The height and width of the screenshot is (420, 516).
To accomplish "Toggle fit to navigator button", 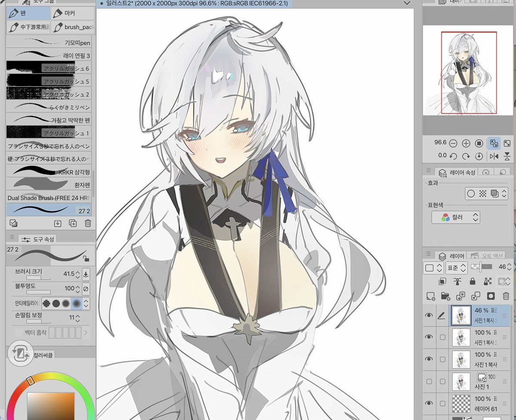I will click(x=494, y=143).
